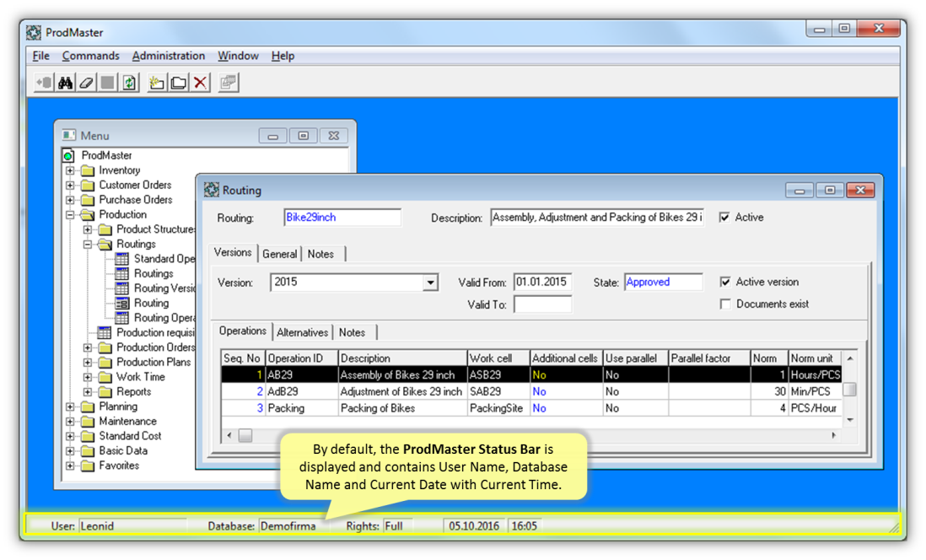Click the grey arrow Exit toolbar icon
This screenshot has width=926, height=560.
44,83
